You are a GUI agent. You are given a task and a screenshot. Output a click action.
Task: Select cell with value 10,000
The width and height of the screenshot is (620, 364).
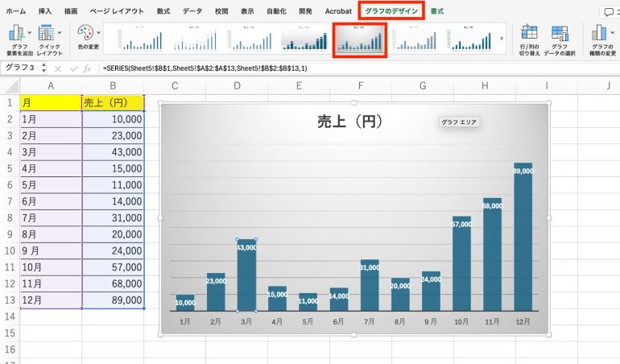(113, 119)
